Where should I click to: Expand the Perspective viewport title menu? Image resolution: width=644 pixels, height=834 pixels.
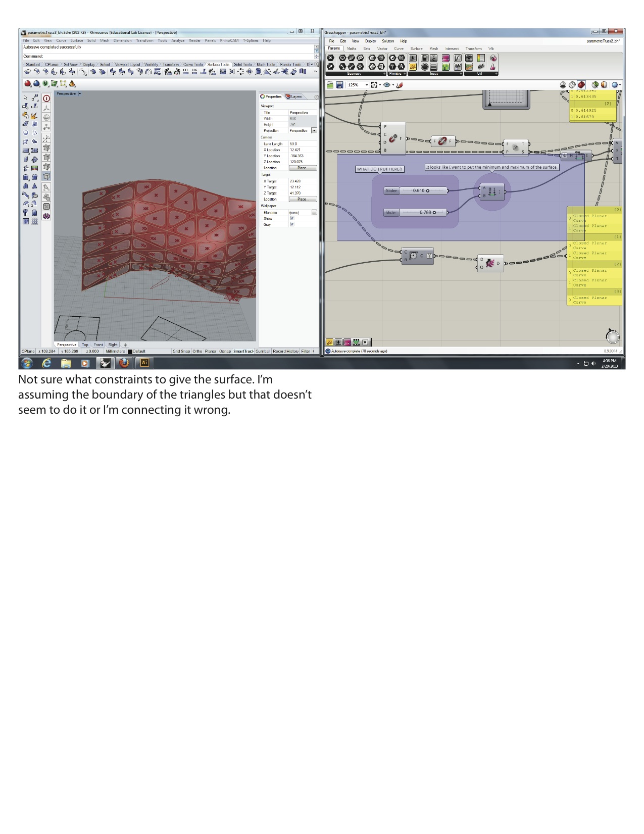point(80,93)
